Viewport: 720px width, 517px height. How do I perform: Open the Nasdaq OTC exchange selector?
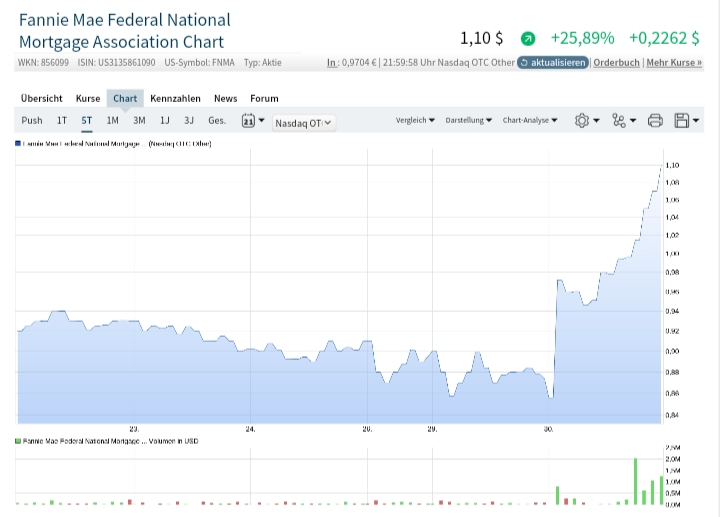click(x=304, y=123)
